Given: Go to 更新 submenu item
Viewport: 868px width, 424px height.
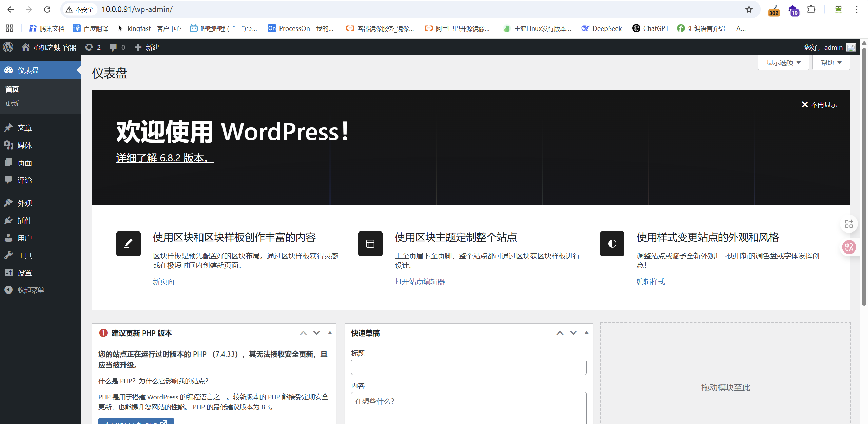Looking at the screenshot, I should [x=12, y=103].
